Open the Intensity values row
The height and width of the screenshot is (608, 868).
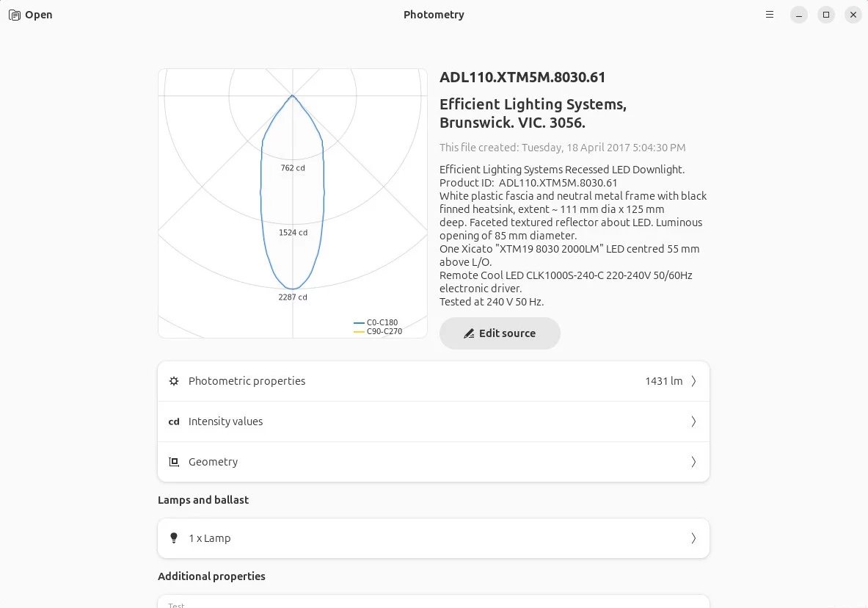pyautogui.click(x=433, y=421)
